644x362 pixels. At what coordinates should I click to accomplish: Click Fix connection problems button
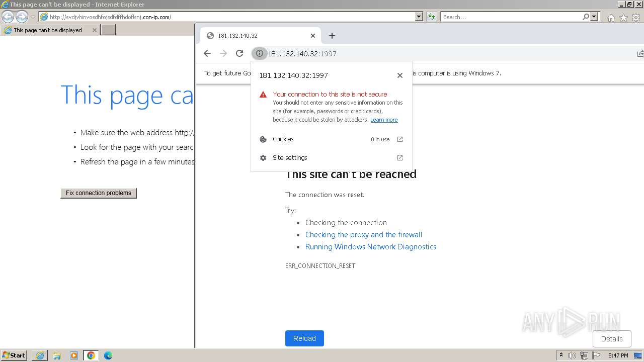pyautogui.click(x=99, y=193)
